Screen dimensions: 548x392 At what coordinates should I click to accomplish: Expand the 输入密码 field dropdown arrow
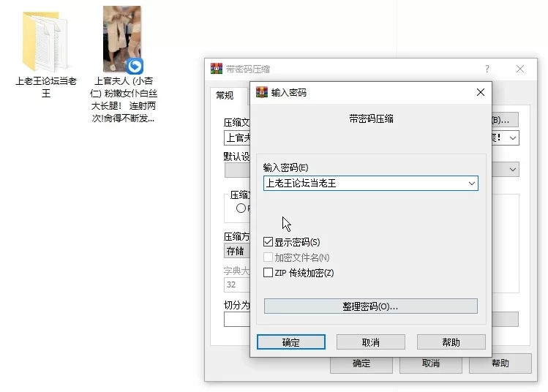pyautogui.click(x=472, y=184)
